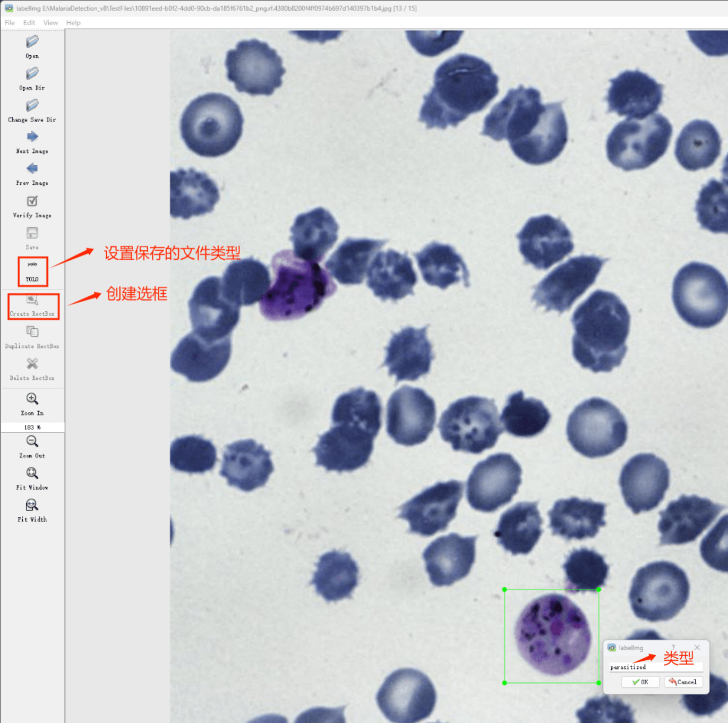
Task: Click the labelImg app icon in title bar
Action: pos(9,8)
